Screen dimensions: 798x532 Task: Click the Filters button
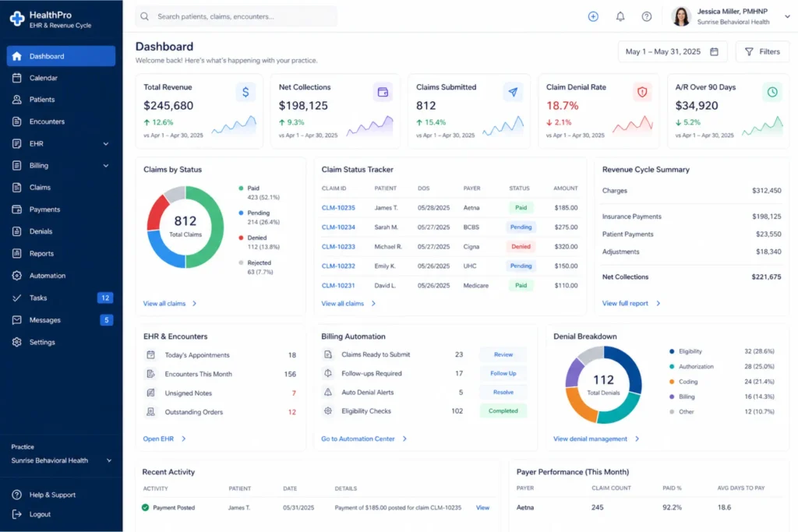[763, 51]
